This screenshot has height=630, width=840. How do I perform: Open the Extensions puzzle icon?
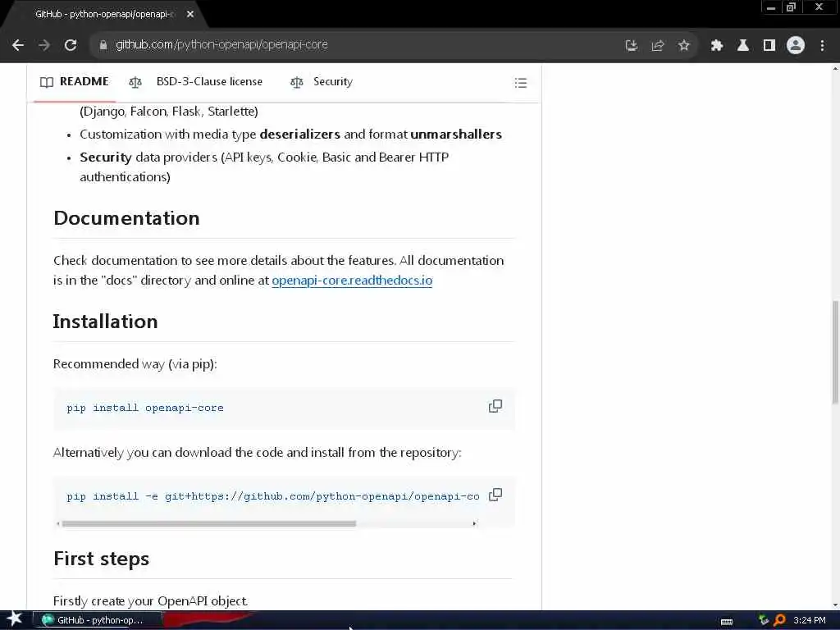point(717,46)
